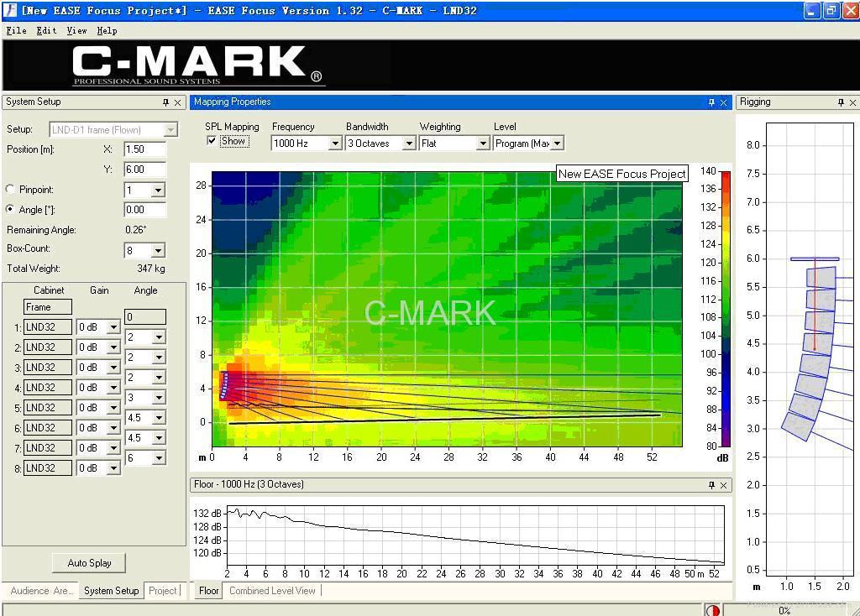Close the Floor 1000 Hz graph panel
This screenshot has height=616, width=860.
tap(723, 485)
